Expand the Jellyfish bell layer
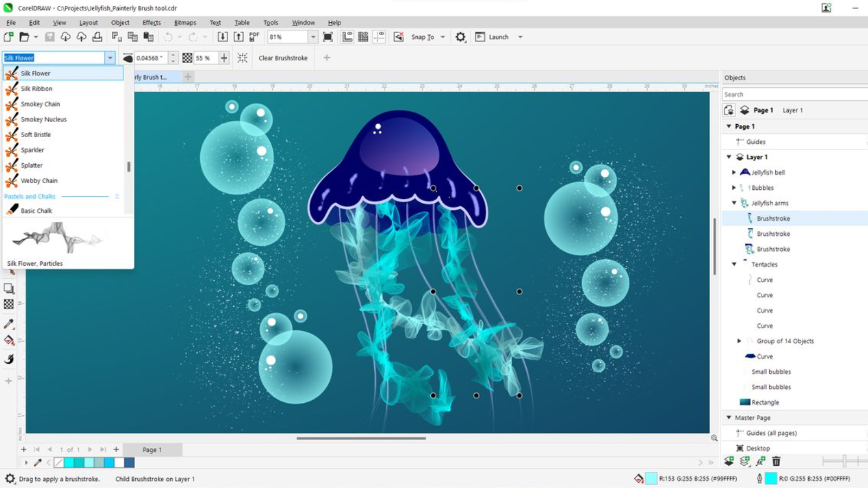868x488 pixels. 733,172
